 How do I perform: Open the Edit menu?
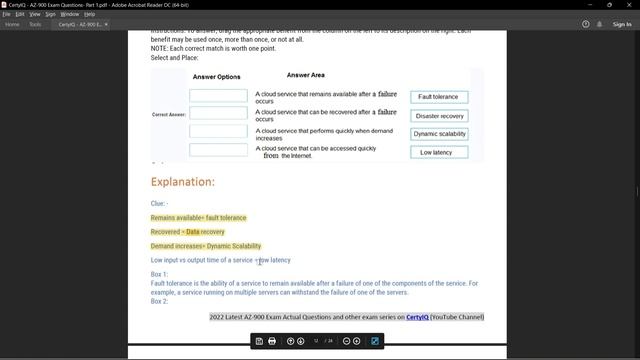tap(20, 14)
